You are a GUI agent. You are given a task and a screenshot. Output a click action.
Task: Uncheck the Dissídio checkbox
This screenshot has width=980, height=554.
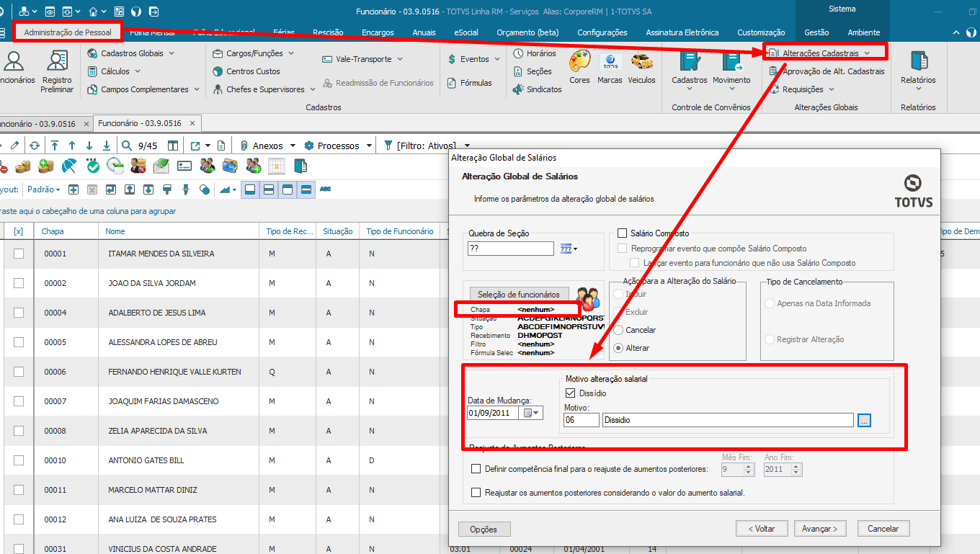coord(571,393)
